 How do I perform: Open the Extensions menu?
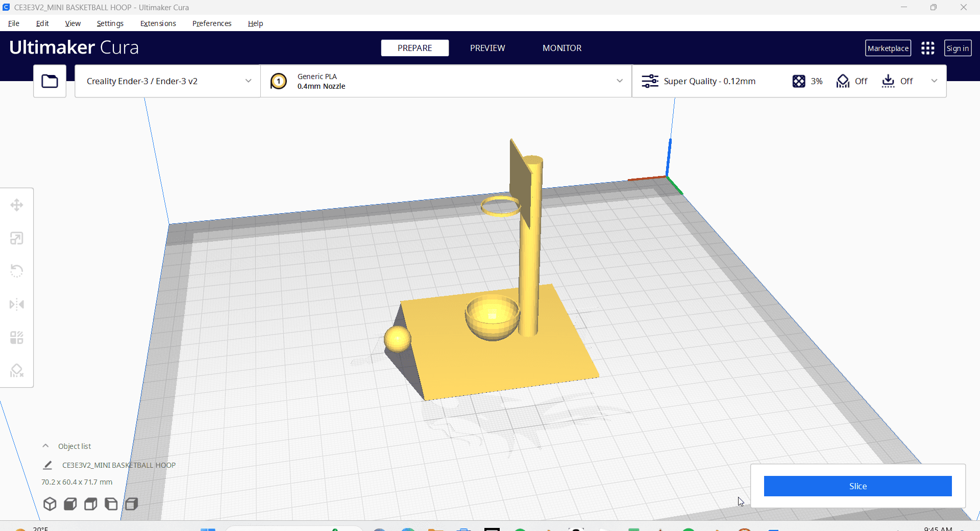click(158, 23)
